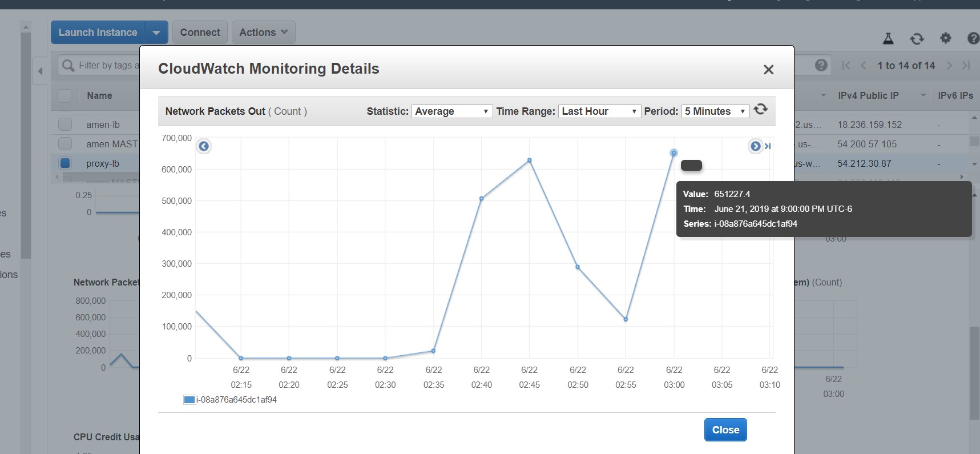
Task: Tick the select-all instances checkbox
Action: point(65,96)
